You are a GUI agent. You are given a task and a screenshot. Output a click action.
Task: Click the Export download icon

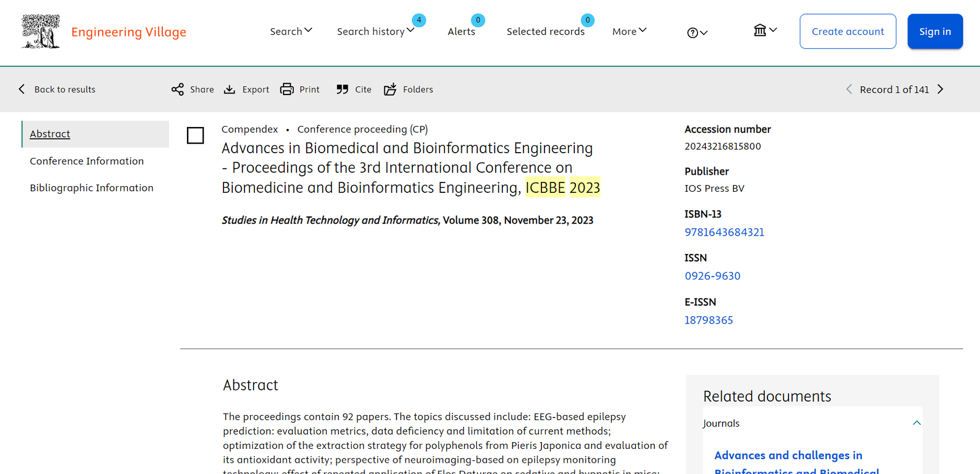(x=230, y=89)
